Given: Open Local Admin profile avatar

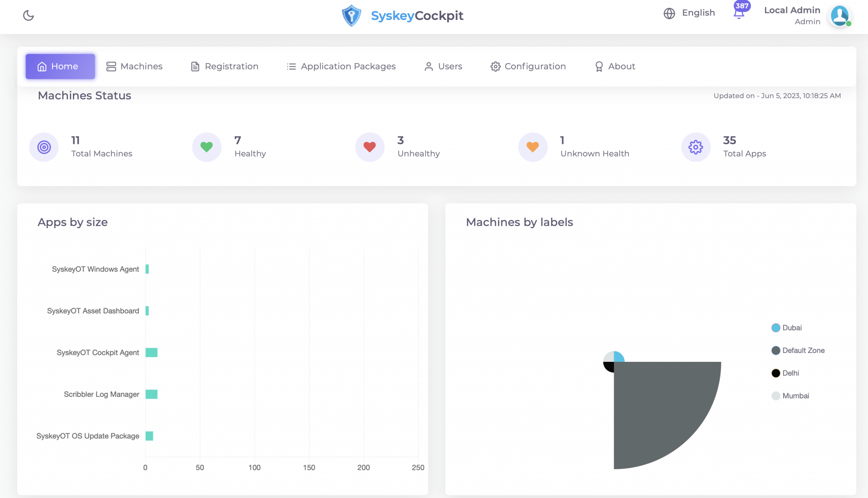Looking at the screenshot, I should pyautogui.click(x=840, y=16).
